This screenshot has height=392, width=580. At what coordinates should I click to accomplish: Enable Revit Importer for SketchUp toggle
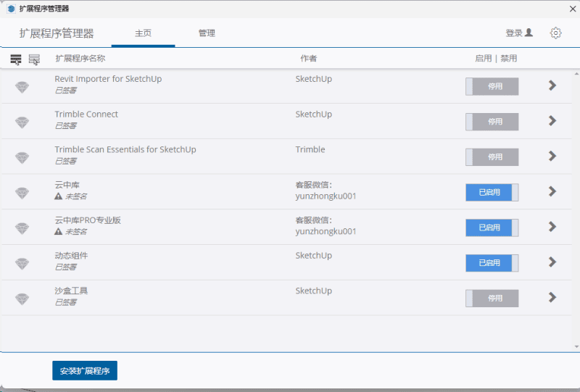(492, 86)
